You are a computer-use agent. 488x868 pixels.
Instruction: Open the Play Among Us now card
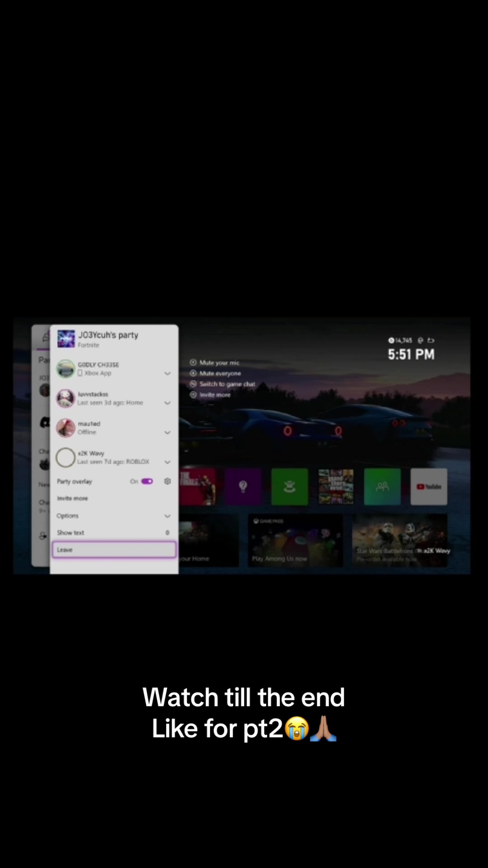click(x=295, y=540)
